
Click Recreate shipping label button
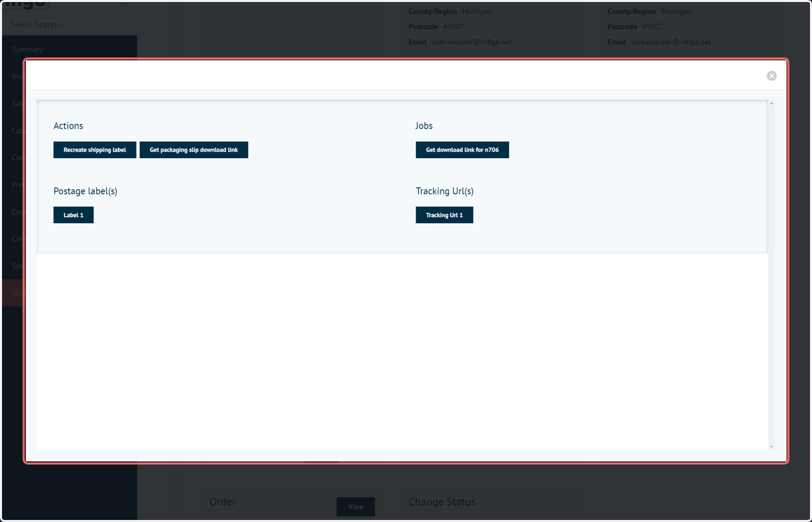pyautogui.click(x=95, y=150)
